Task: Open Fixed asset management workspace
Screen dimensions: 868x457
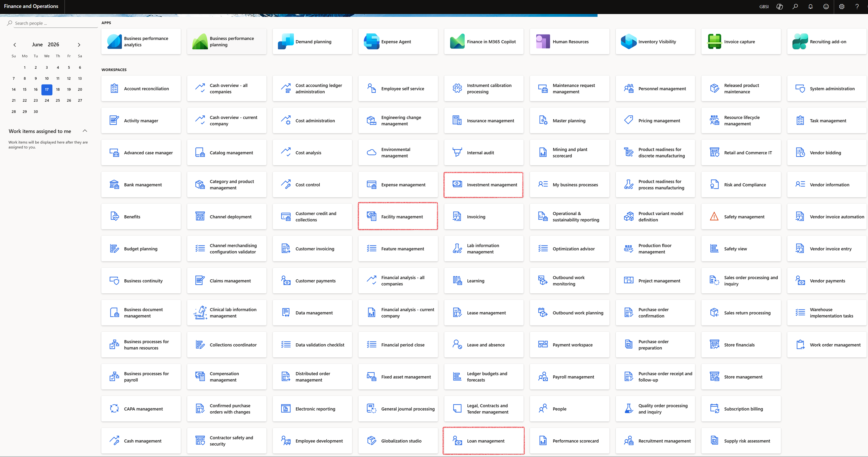Action: [x=398, y=377]
